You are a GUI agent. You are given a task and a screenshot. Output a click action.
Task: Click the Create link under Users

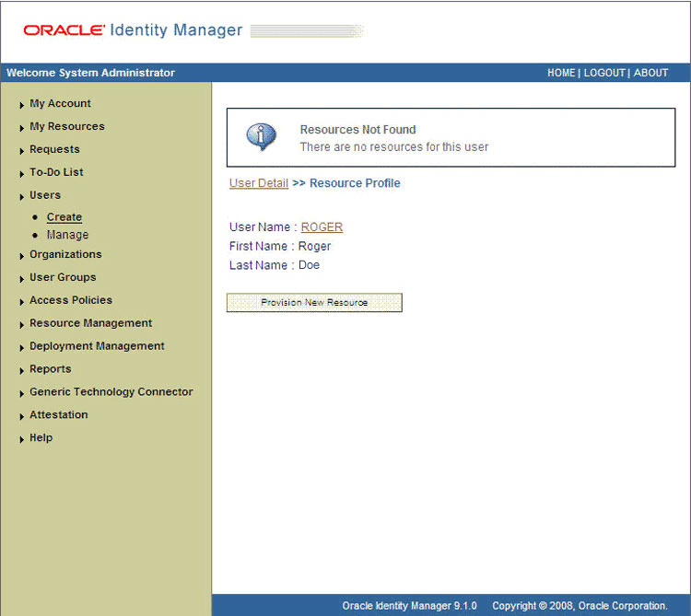click(64, 217)
